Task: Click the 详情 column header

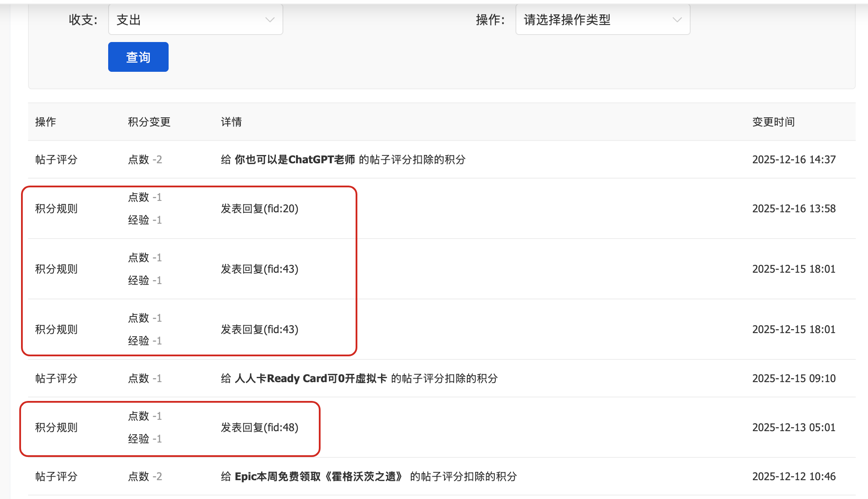Action: coord(231,122)
